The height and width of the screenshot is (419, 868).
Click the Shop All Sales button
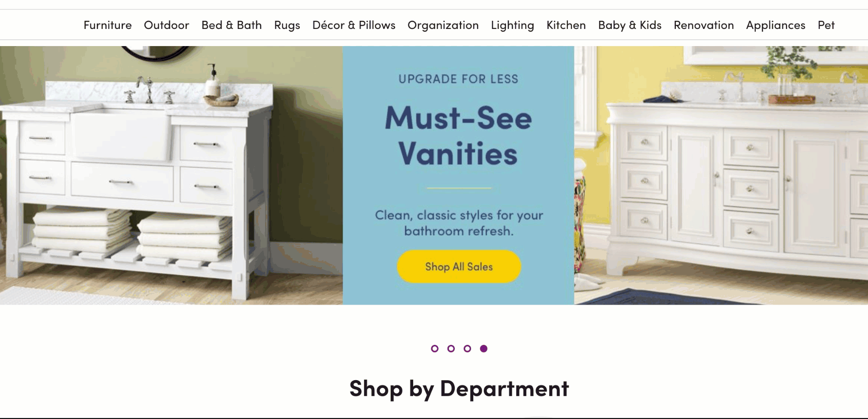[459, 267]
